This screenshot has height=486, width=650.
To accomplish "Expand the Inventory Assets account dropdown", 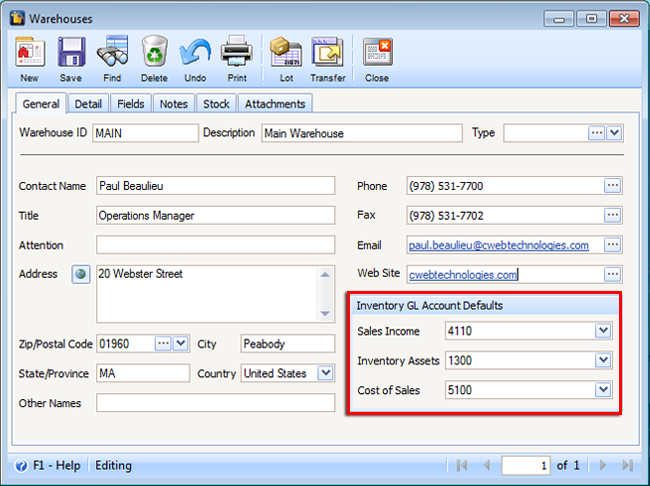I will (603, 360).
